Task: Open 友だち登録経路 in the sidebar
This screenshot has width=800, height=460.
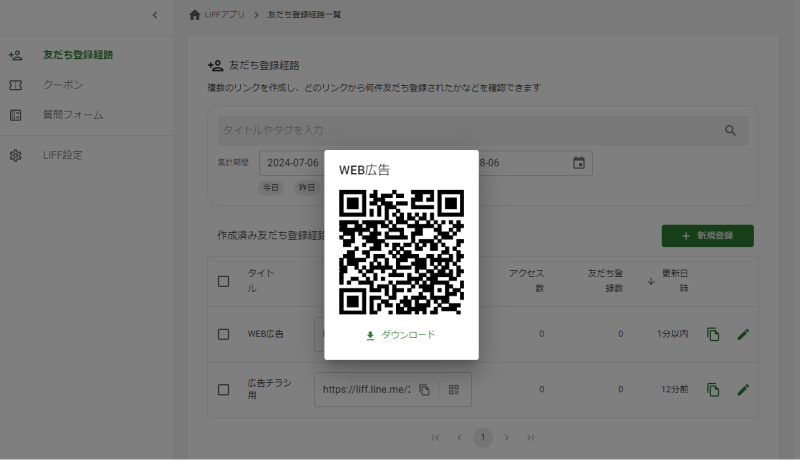Action: [78, 55]
